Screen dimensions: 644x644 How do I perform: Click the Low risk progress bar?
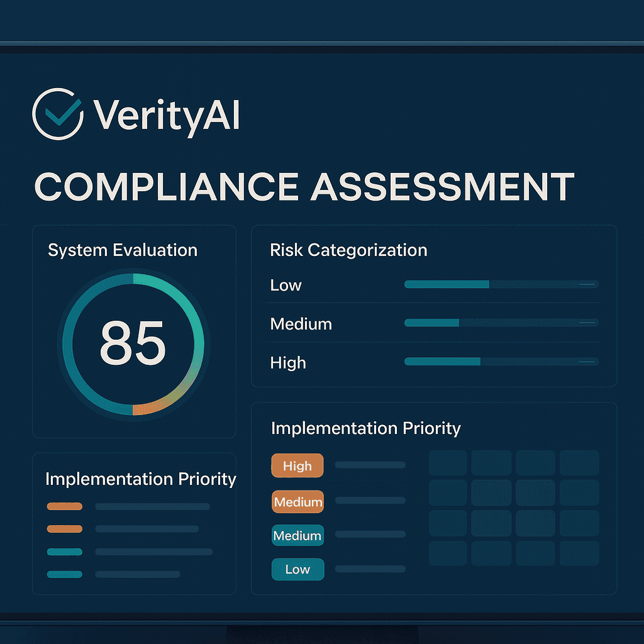tap(501, 284)
